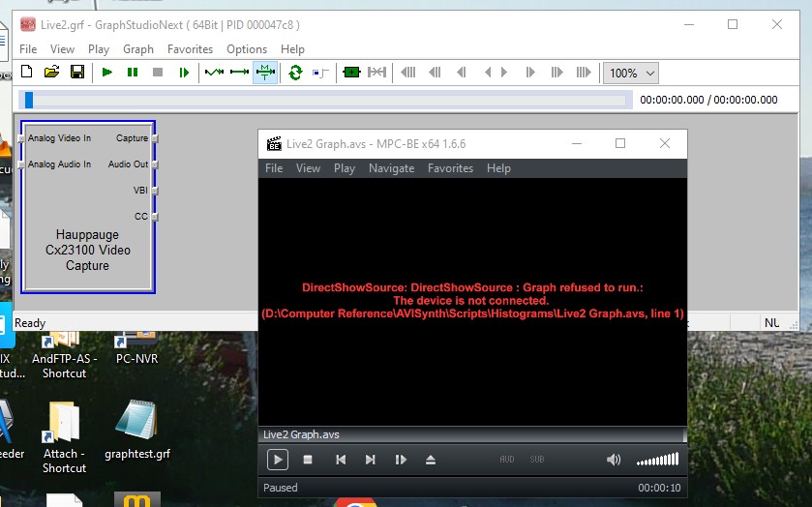
Task: Open MPC-BE Help menu
Action: (498, 168)
